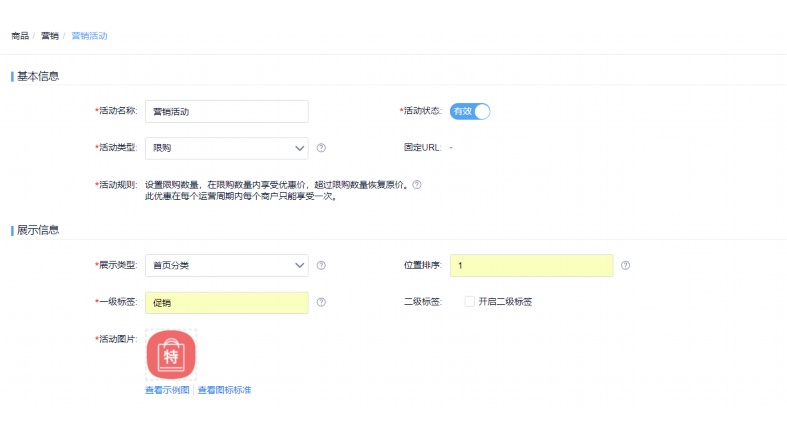Screen dimensions: 787x435
Task: Select the 二级标签 label
Action: (x=423, y=302)
